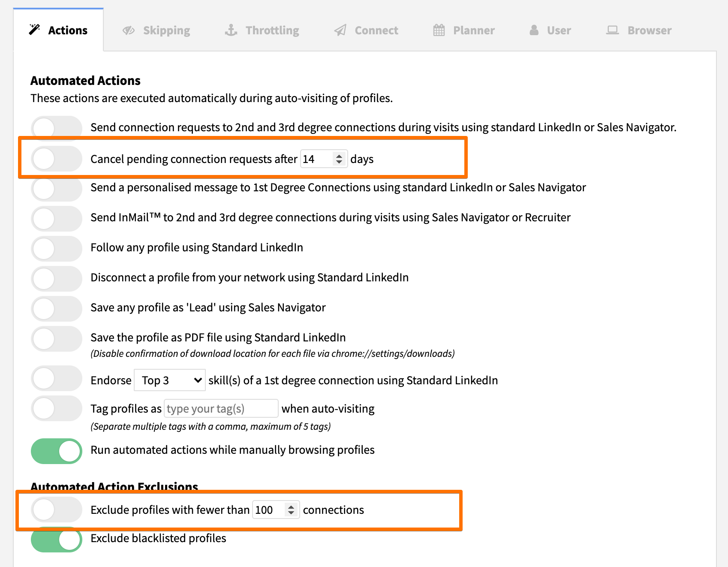Click the calendar icon beside Planner
The width and height of the screenshot is (728, 567).
pos(439,30)
